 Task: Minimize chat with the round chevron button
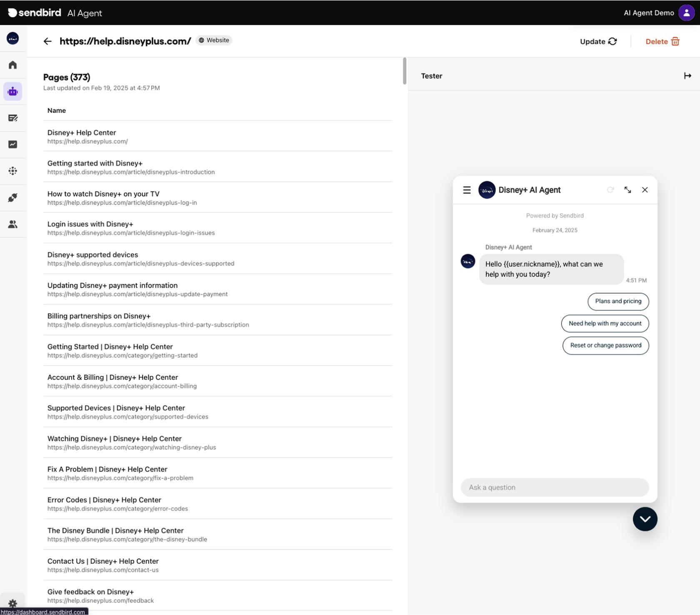click(x=645, y=519)
